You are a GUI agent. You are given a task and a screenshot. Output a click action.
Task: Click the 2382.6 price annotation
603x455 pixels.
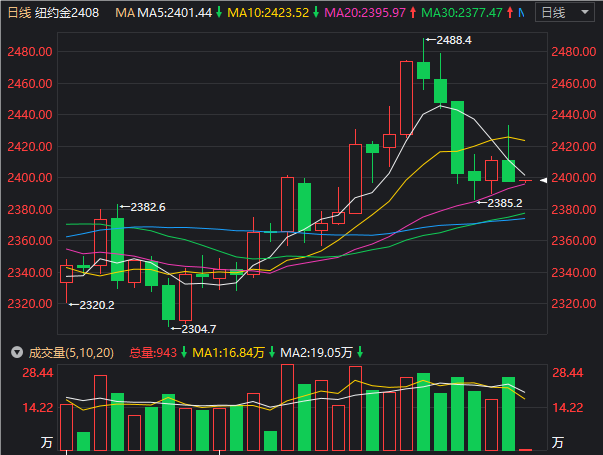coord(147,207)
